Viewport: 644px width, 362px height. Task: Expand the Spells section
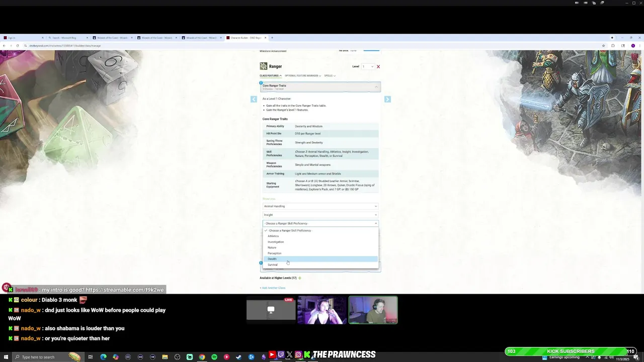(x=330, y=75)
